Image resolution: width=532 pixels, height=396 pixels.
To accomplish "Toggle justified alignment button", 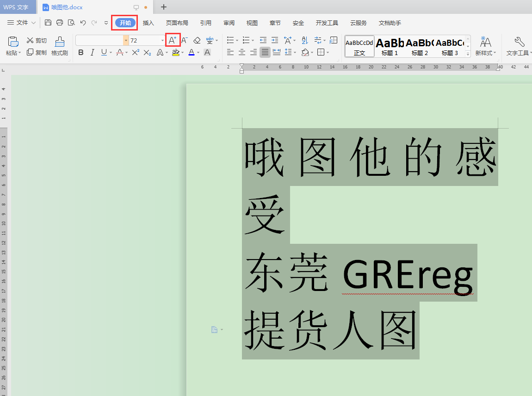I will pos(265,52).
